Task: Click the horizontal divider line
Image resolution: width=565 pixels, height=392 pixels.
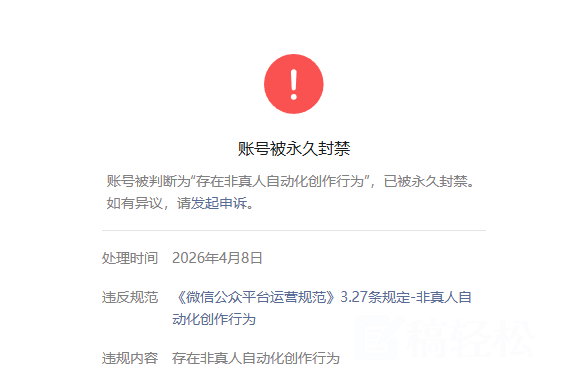Action: pos(294,230)
